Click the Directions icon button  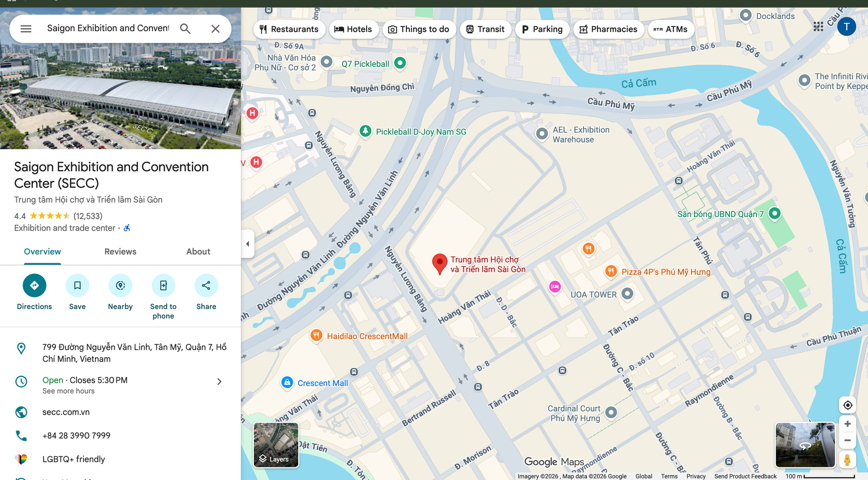coord(34,285)
